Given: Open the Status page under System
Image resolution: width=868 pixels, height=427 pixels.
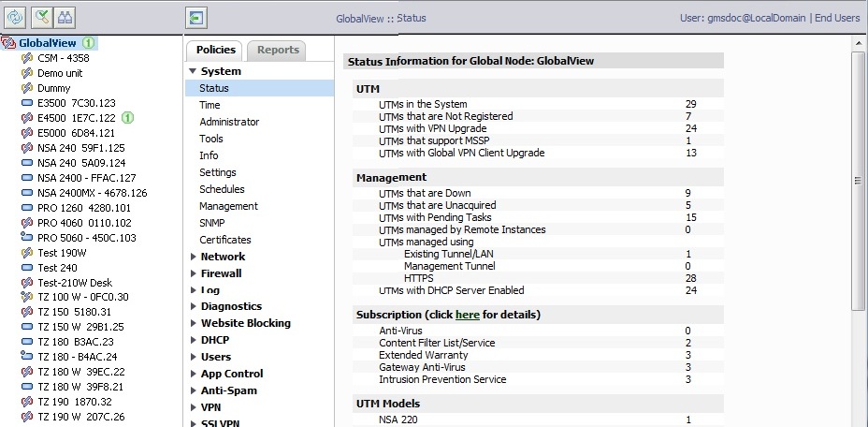Looking at the screenshot, I should click(260, 88).
